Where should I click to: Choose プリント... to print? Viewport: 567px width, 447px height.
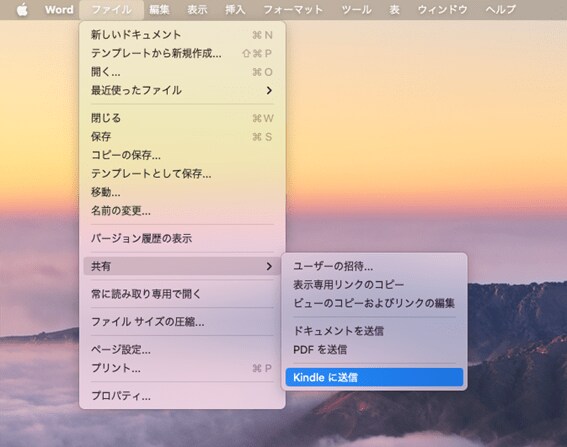click(x=182, y=368)
